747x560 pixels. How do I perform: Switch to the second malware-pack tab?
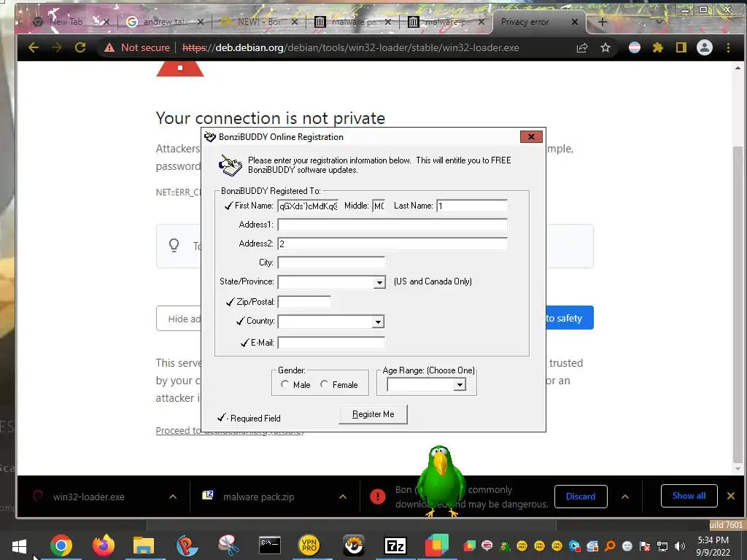click(447, 22)
